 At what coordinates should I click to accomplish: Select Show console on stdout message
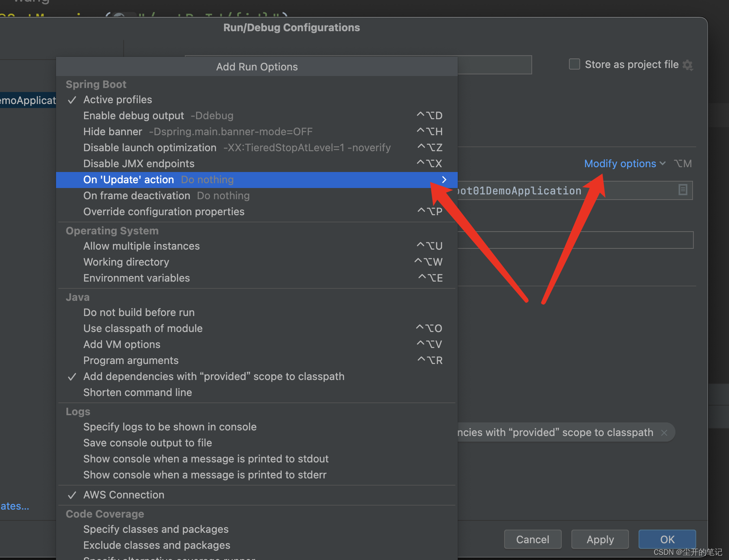coord(257,459)
